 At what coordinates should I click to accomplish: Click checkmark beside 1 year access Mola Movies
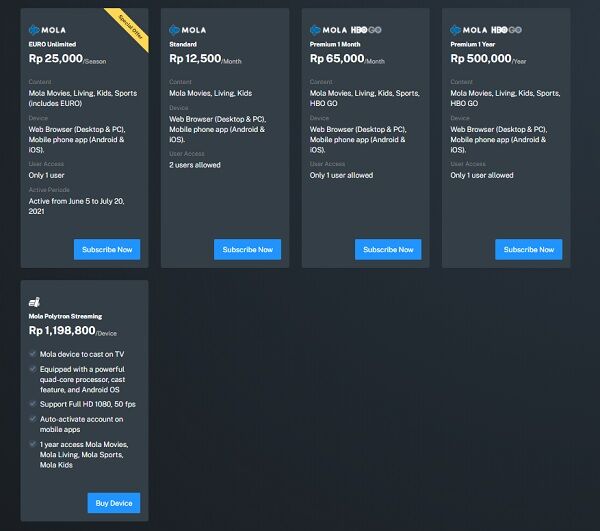[x=33, y=444]
